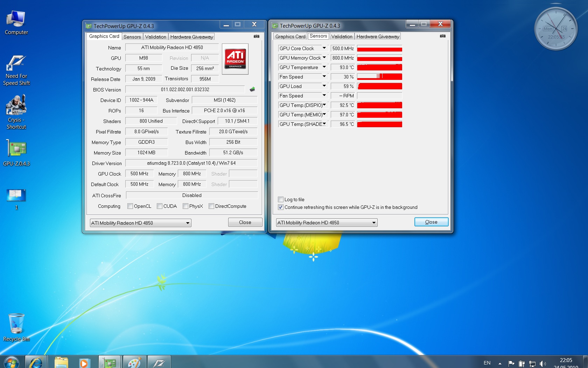The image size is (588, 368).
Task: Click Close button in Sensors window
Action: [431, 222]
